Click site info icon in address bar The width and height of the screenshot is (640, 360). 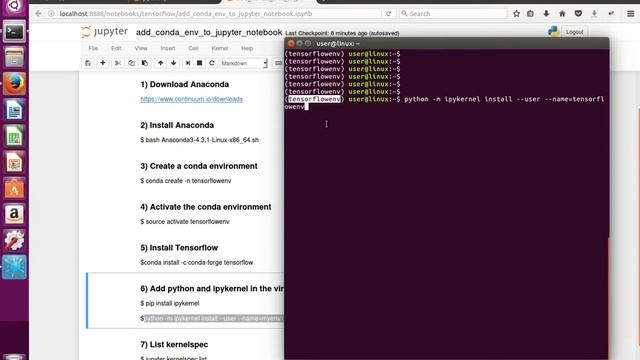(51, 13)
